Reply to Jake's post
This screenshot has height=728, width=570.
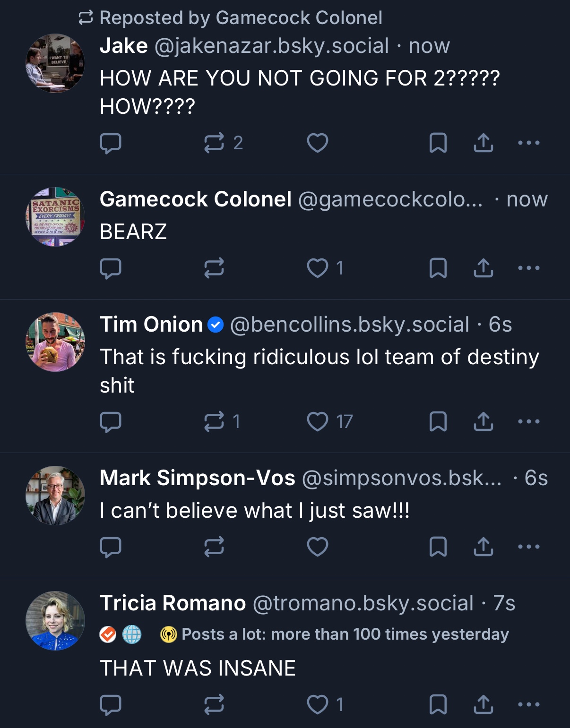(x=111, y=143)
